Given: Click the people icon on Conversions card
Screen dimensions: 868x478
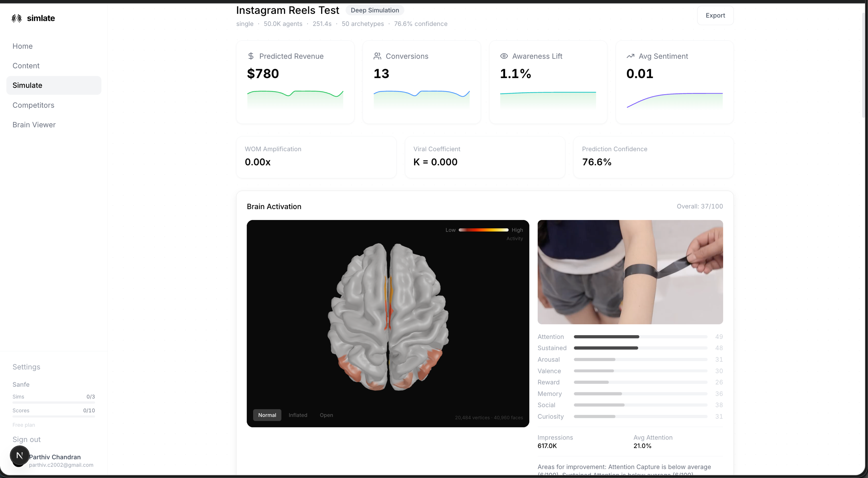Looking at the screenshot, I should tap(377, 56).
